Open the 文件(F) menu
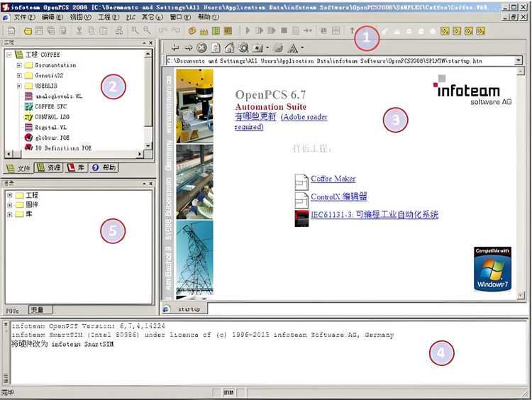Image resolution: width=532 pixels, height=400 pixels. pyautogui.click(x=24, y=16)
